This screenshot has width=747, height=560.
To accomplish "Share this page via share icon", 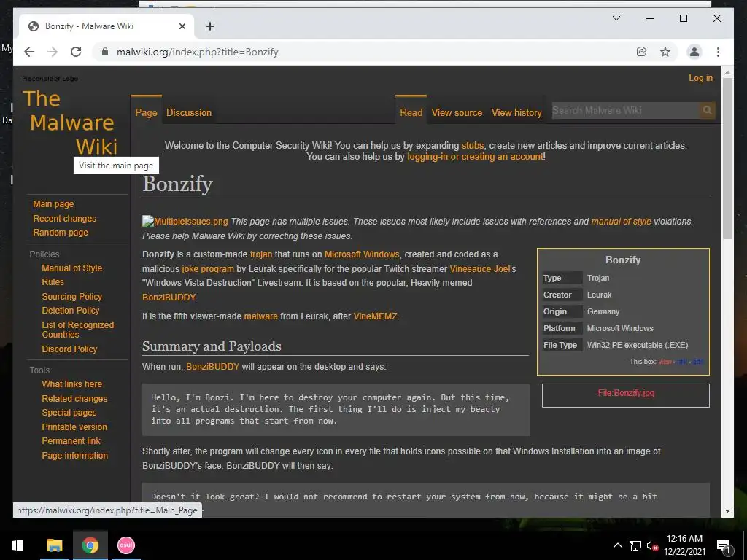I will coord(642,52).
